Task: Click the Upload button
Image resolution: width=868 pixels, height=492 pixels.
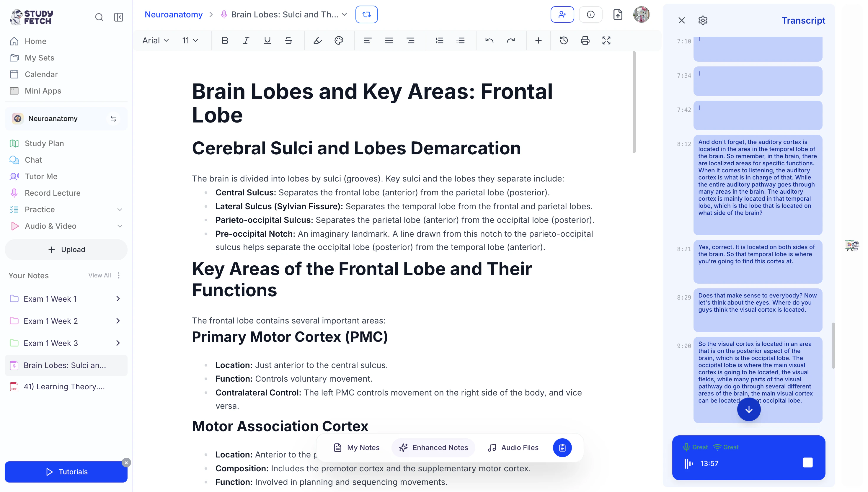Action: (x=66, y=249)
